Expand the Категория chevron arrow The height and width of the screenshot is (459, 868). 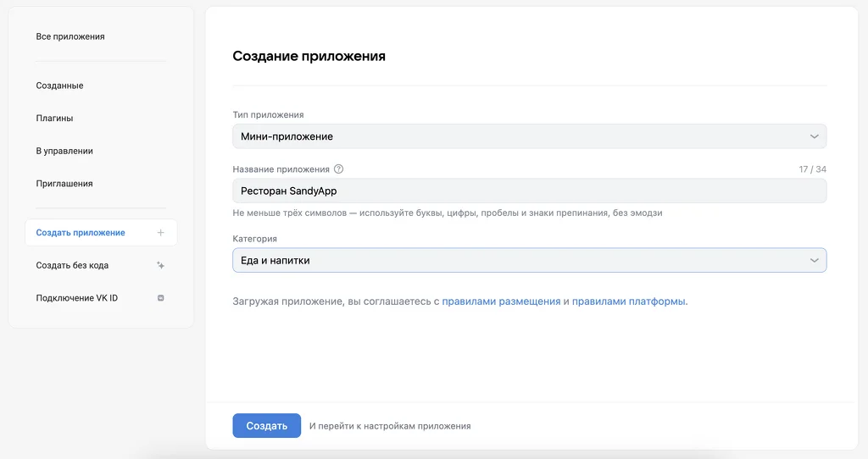pyautogui.click(x=815, y=261)
